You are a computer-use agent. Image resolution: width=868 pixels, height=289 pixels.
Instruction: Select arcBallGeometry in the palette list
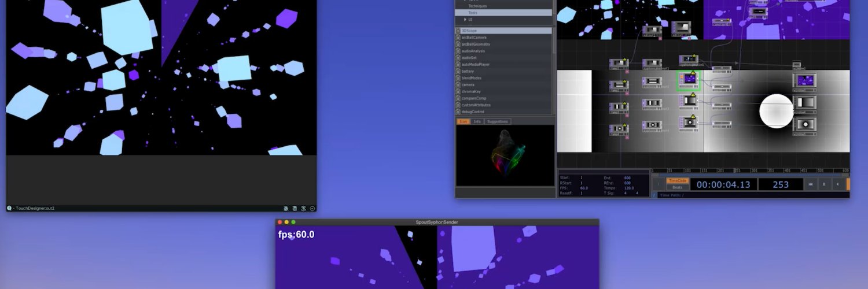point(503,44)
